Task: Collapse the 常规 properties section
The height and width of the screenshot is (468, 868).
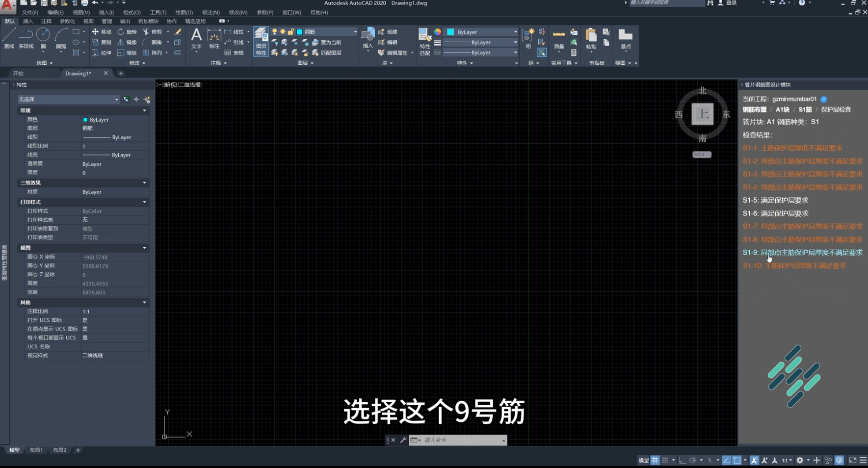Action: pyautogui.click(x=144, y=111)
